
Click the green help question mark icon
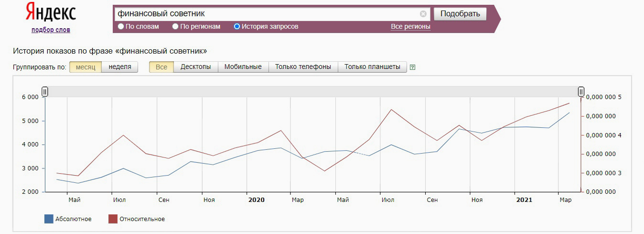click(413, 67)
